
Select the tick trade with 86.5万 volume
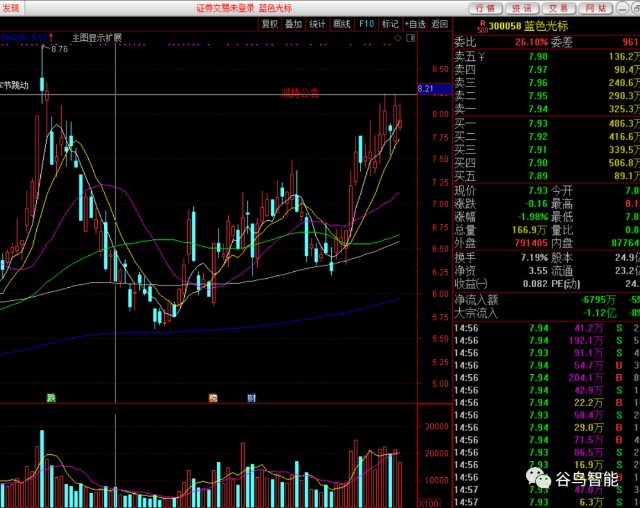pos(547,452)
